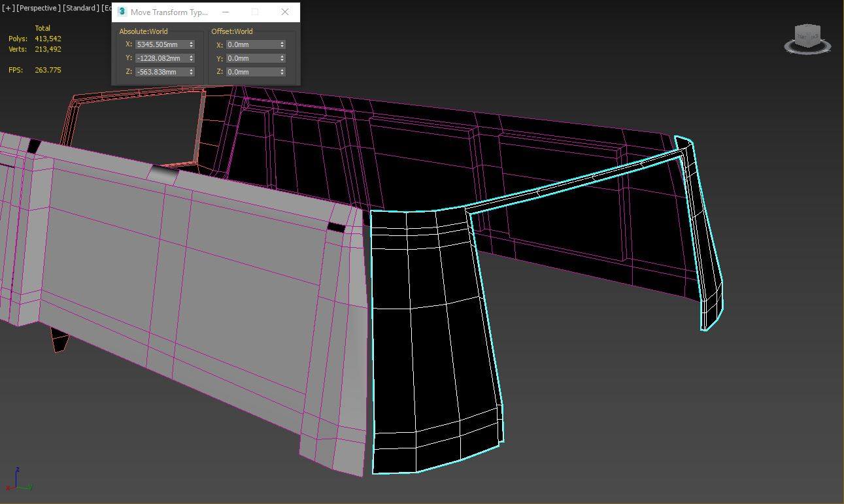Viewport: 844px width, 504px height.
Task: Click the Absolute Y spinner arrows
Action: [191, 58]
